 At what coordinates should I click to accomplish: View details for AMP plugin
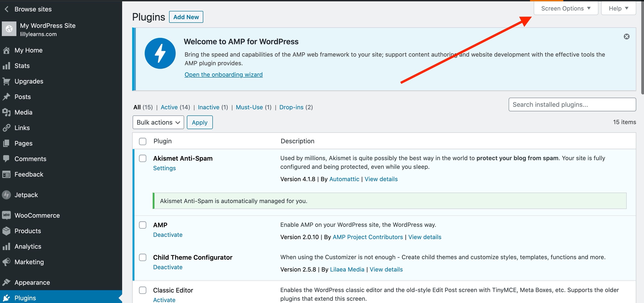click(425, 237)
